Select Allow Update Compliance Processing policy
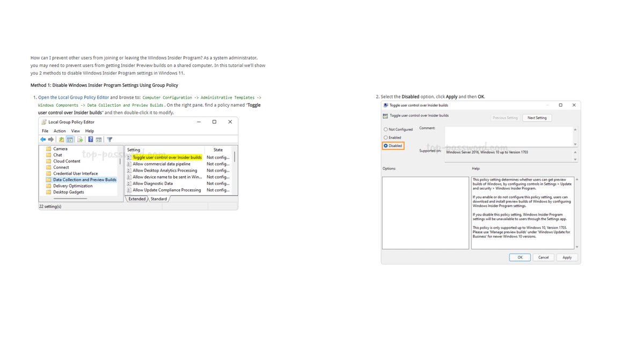 tap(167, 190)
